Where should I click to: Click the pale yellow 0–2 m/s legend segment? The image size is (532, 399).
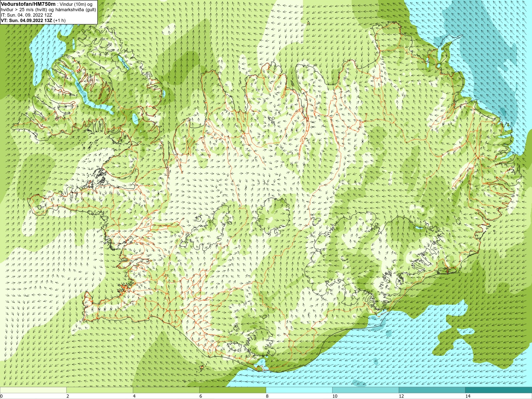point(33,390)
